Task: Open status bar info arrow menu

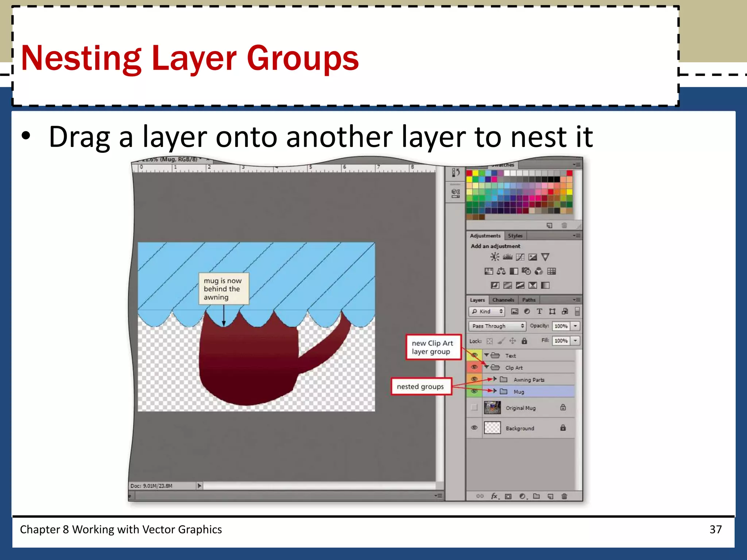Action: tap(199, 486)
